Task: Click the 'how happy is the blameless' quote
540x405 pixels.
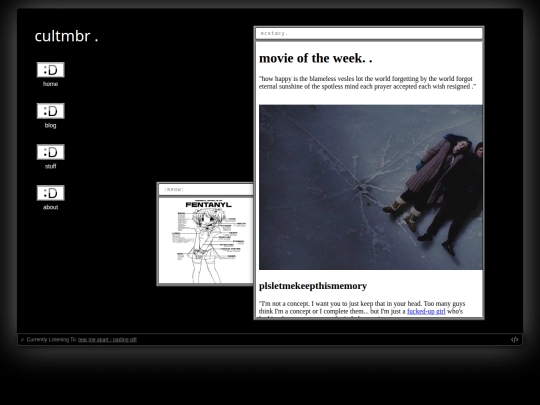Action: click(367, 83)
